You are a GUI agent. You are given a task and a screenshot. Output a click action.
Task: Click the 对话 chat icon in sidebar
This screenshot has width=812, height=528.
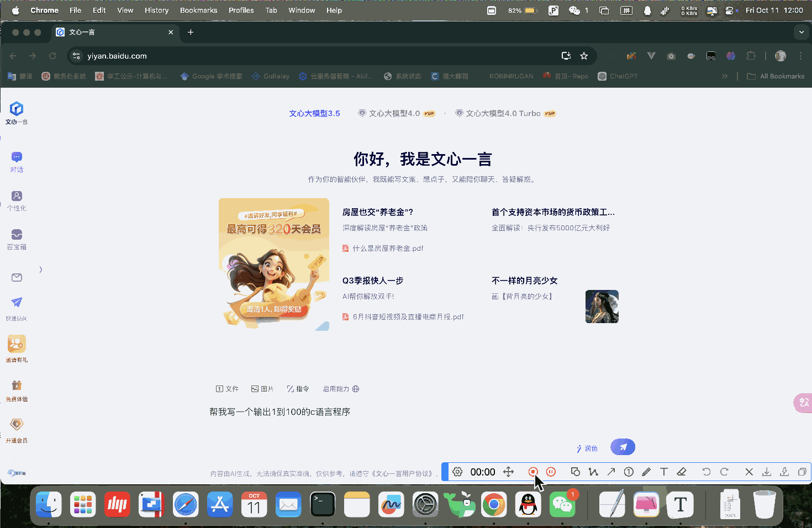pyautogui.click(x=17, y=157)
